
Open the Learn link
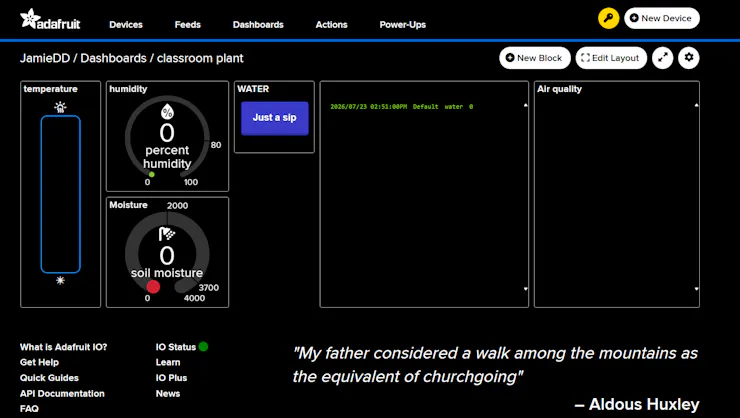tap(168, 362)
